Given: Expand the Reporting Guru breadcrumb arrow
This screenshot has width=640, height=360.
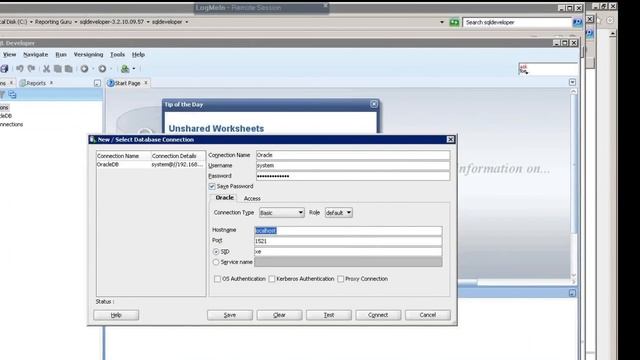Looking at the screenshot, I should 76,22.
